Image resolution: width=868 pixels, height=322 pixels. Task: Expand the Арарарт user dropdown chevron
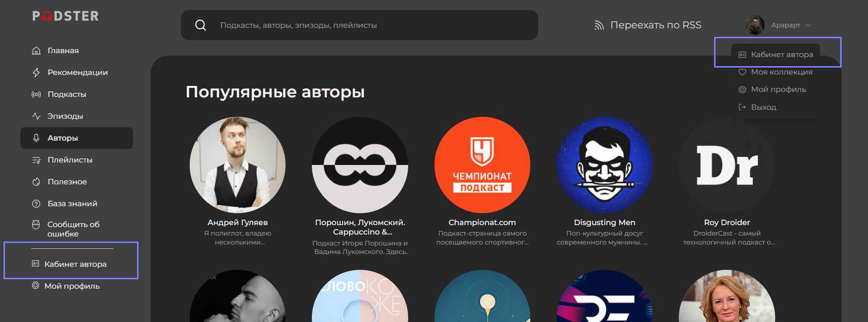(808, 25)
